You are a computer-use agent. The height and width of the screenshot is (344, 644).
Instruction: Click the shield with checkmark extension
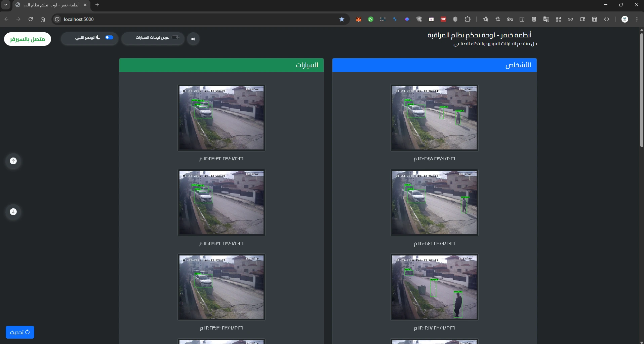(419, 20)
